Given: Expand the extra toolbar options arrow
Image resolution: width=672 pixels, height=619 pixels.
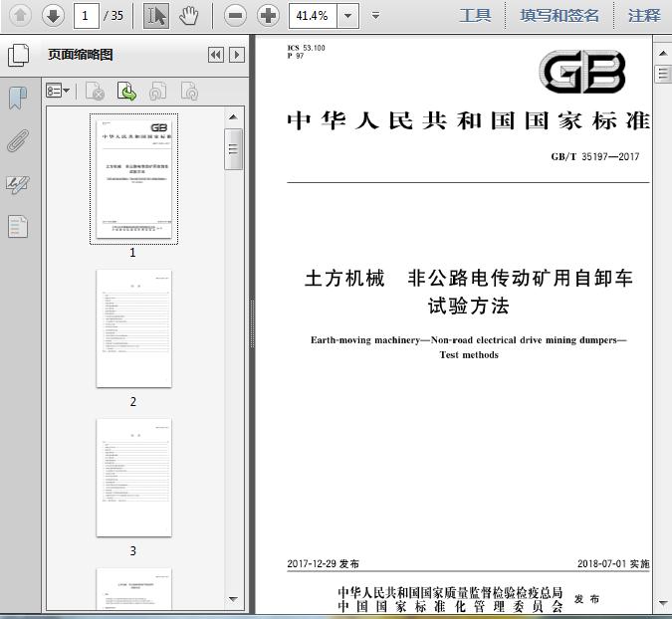Looking at the screenshot, I should coord(376,16).
